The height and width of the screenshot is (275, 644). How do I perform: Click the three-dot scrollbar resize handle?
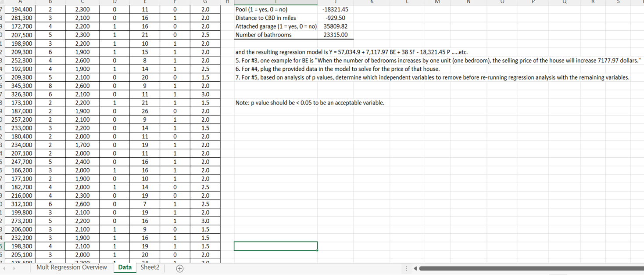[x=406, y=268]
